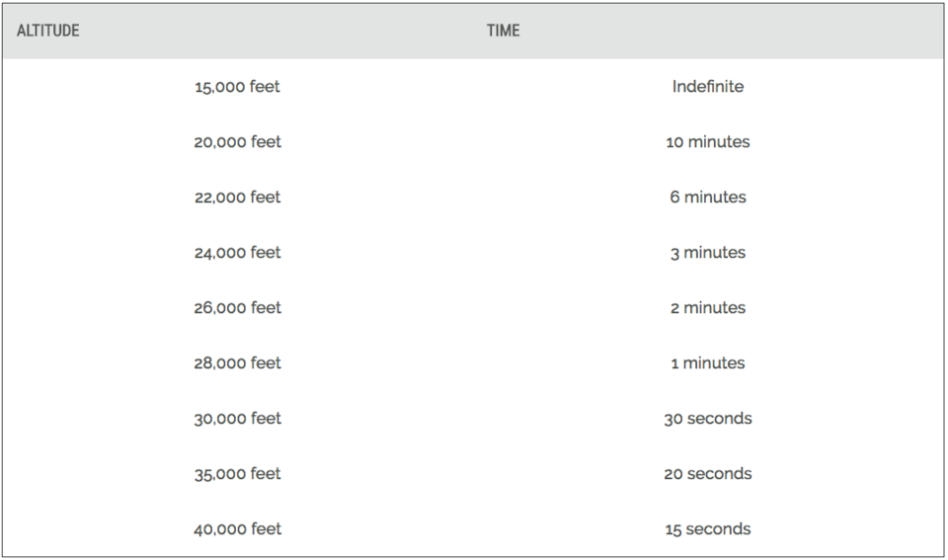Click the 30 seconds time value
The image size is (948, 560).
coord(708,419)
